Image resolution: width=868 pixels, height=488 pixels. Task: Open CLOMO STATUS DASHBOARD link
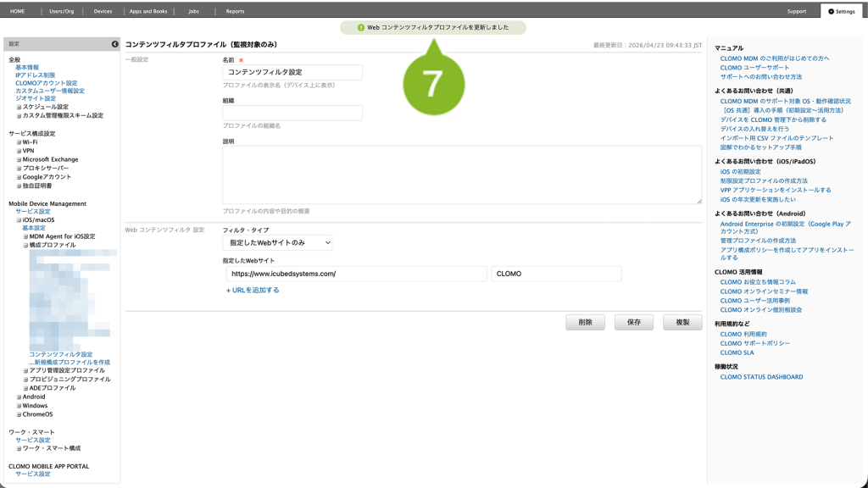761,377
